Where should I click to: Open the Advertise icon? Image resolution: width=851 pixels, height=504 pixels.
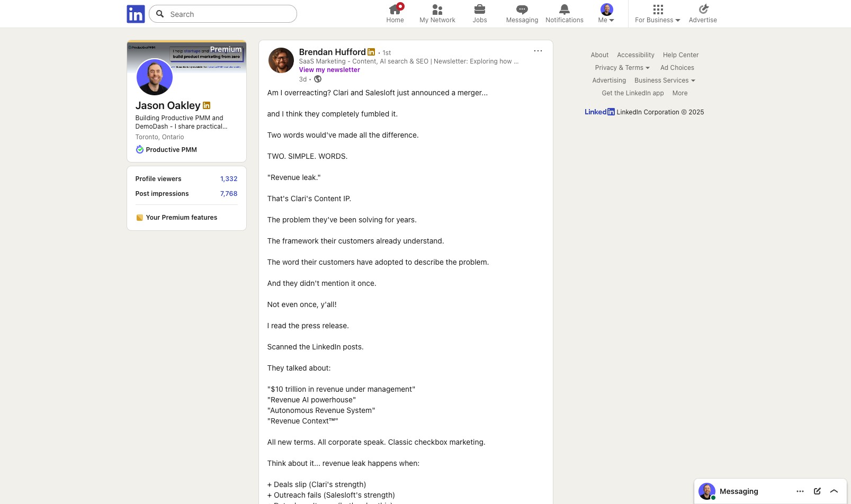coord(703,9)
